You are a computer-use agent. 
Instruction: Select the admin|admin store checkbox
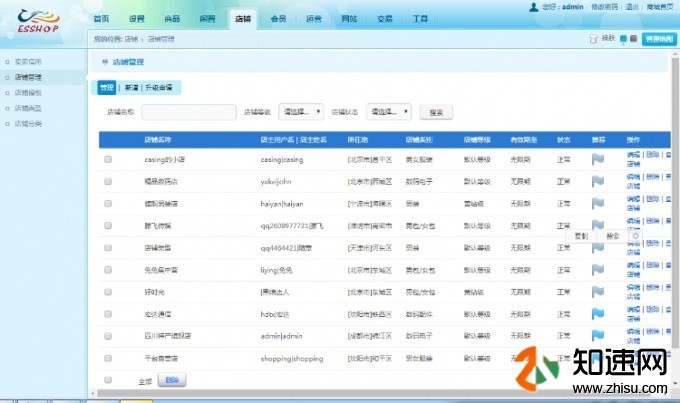point(108,336)
